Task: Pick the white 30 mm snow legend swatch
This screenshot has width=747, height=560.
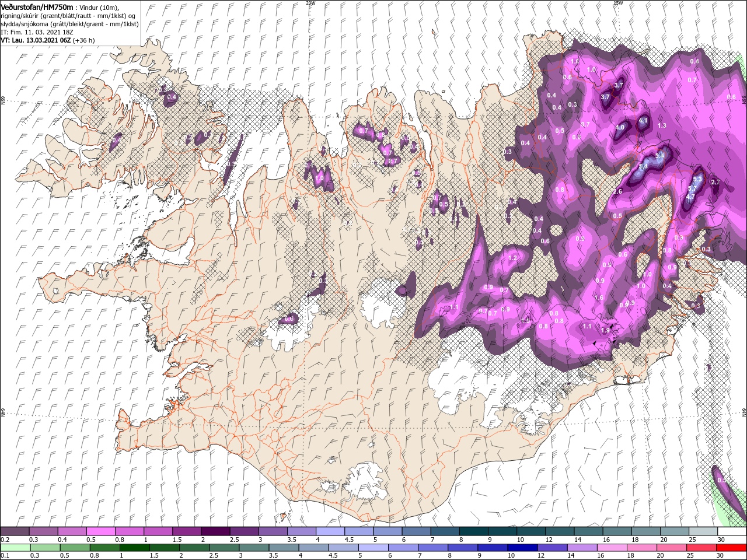Action: coord(731,531)
